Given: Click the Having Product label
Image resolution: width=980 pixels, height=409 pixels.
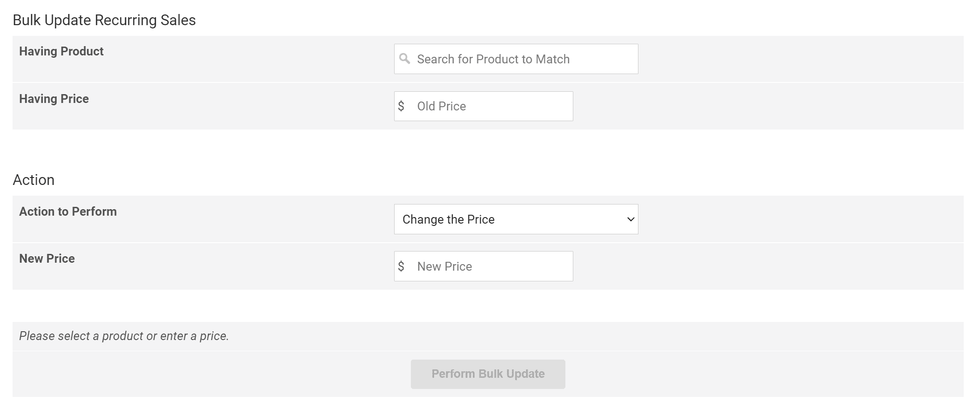Looking at the screenshot, I should (61, 51).
